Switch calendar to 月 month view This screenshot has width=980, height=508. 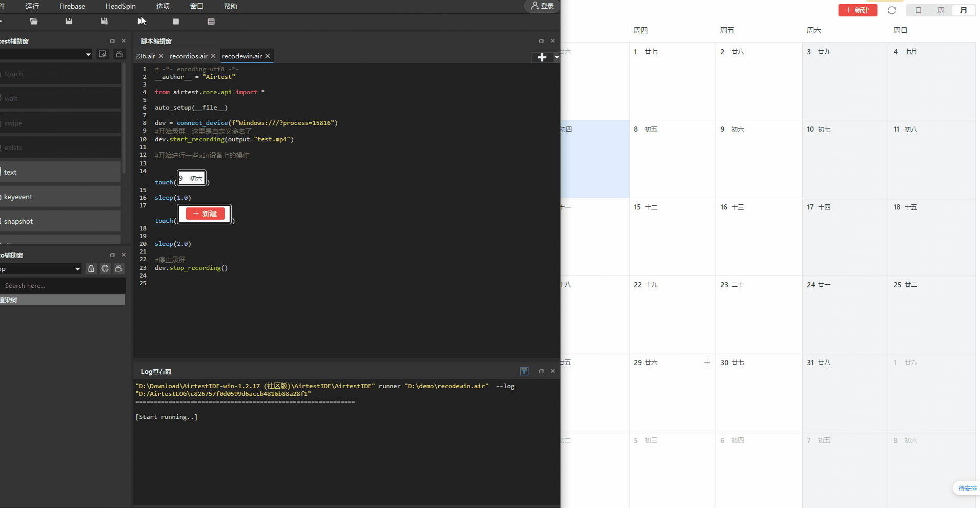(964, 10)
